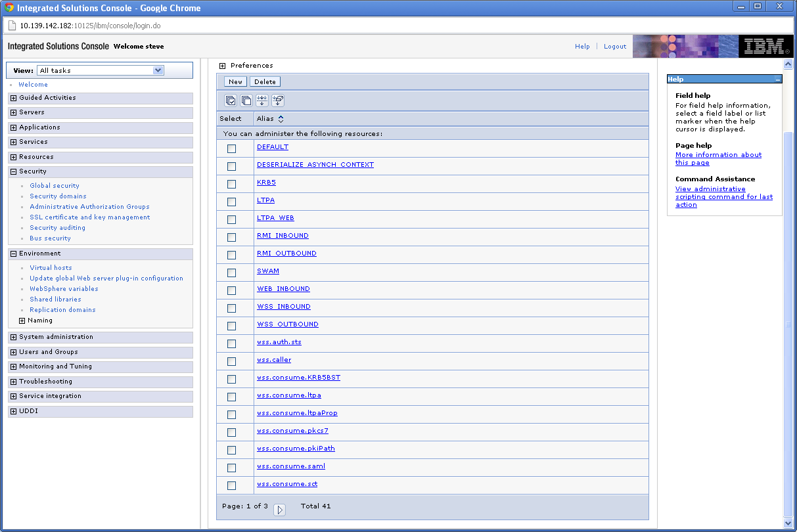The height and width of the screenshot is (532, 797).
Task: Click the Deselect All items icon
Action: tap(246, 100)
